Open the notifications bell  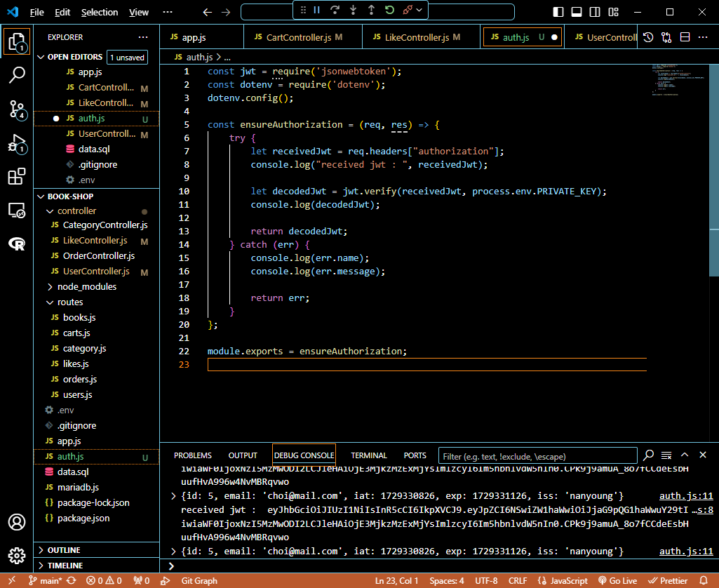coord(704,581)
